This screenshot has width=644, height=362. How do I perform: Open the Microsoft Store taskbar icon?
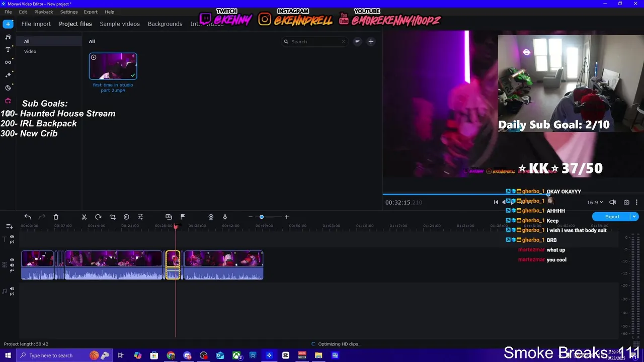pyautogui.click(x=154, y=355)
